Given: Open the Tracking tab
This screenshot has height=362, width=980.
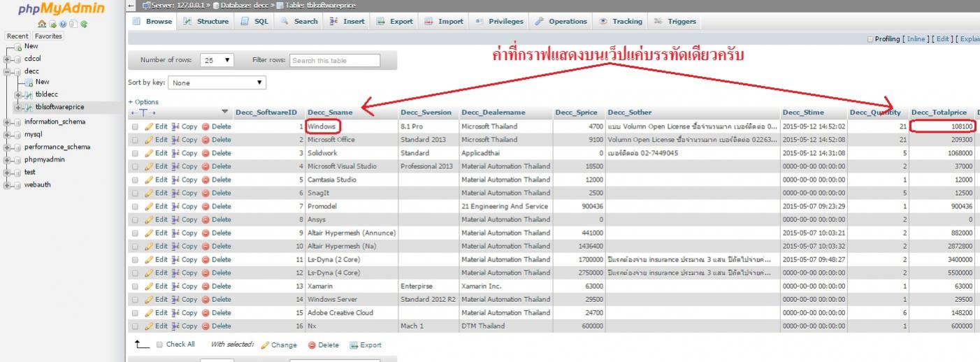Looking at the screenshot, I should click(621, 22).
